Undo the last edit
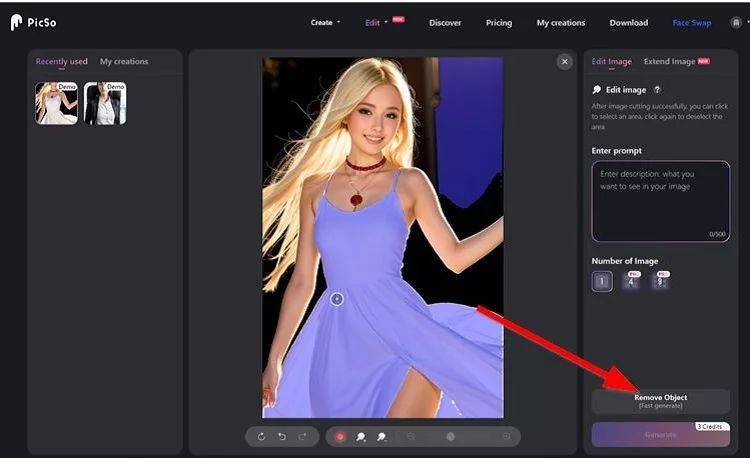 tap(282, 436)
